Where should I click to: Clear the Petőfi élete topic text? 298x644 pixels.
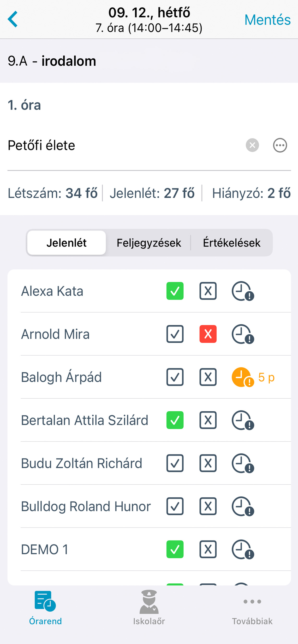252,145
